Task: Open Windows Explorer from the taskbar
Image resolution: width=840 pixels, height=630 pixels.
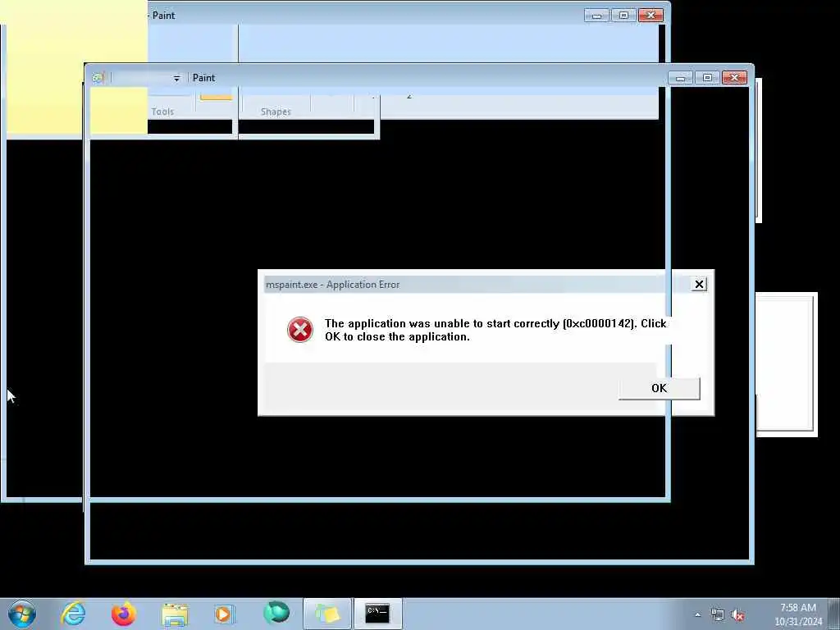Action: tap(175, 614)
